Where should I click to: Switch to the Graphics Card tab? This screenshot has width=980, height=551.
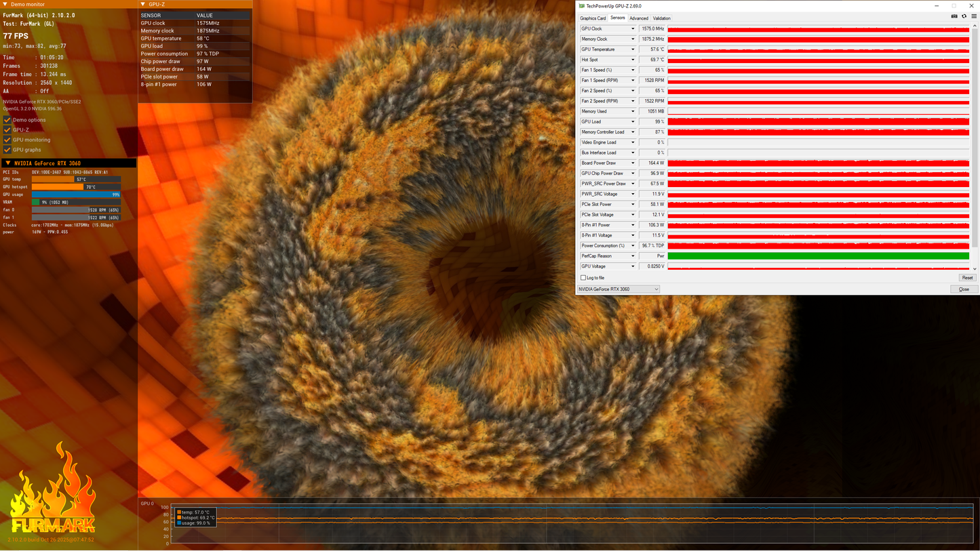coord(593,18)
